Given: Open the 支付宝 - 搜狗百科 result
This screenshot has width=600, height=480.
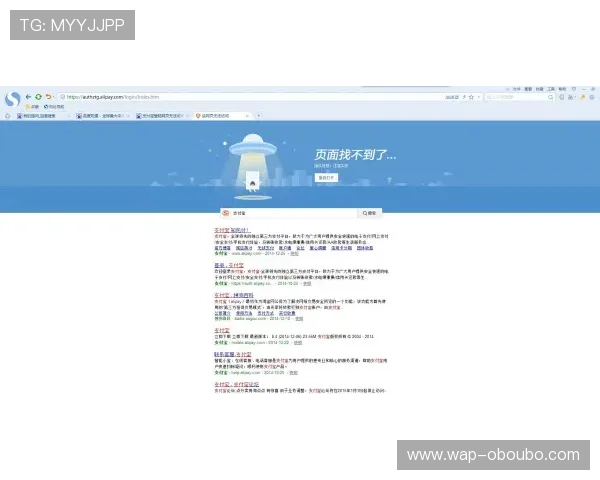Looking at the screenshot, I should (x=234, y=295).
